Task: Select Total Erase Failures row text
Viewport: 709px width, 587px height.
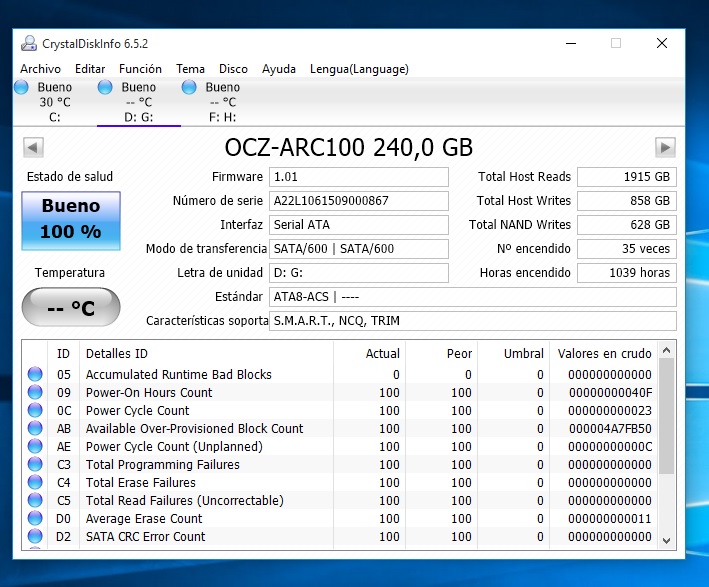Action: (141, 483)
